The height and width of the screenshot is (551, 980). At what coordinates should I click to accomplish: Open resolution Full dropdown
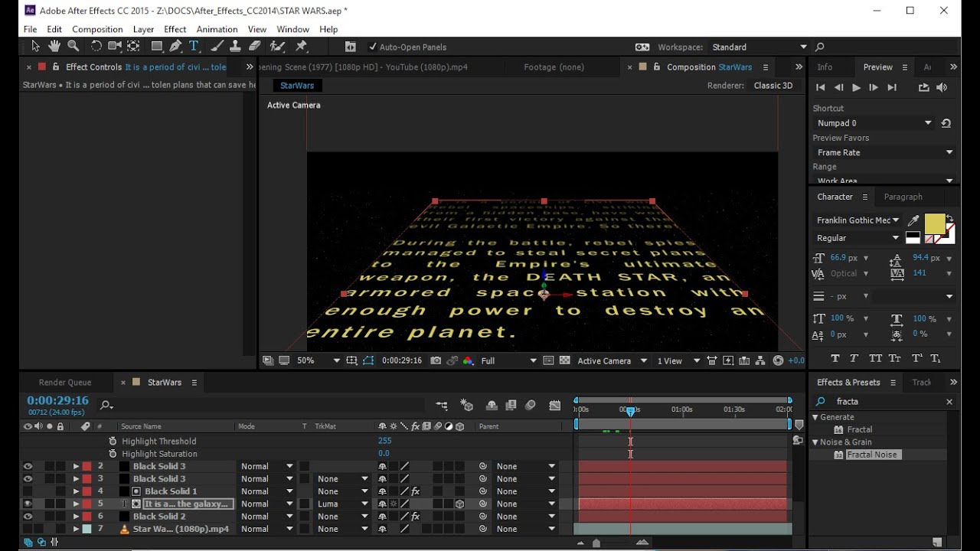coord(508,360)
